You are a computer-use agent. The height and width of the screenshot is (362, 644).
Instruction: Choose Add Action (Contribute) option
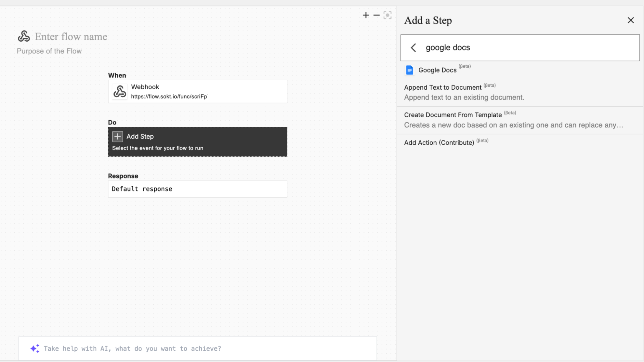pos(439,142)
